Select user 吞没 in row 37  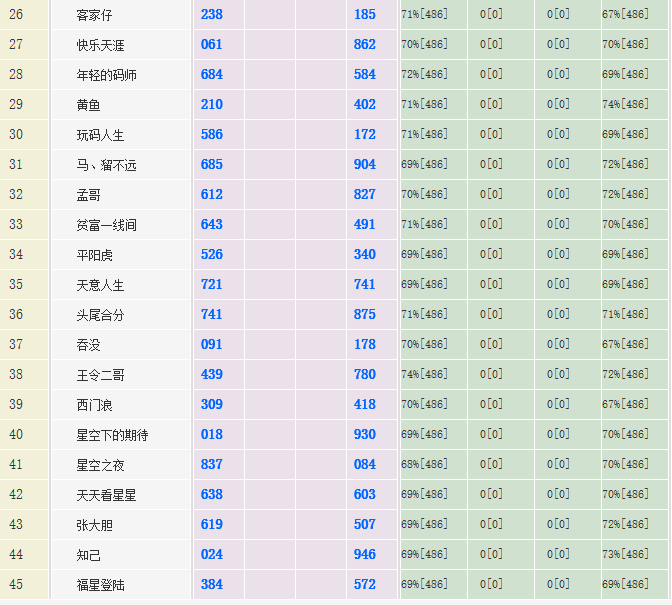[x=89, y=345]
